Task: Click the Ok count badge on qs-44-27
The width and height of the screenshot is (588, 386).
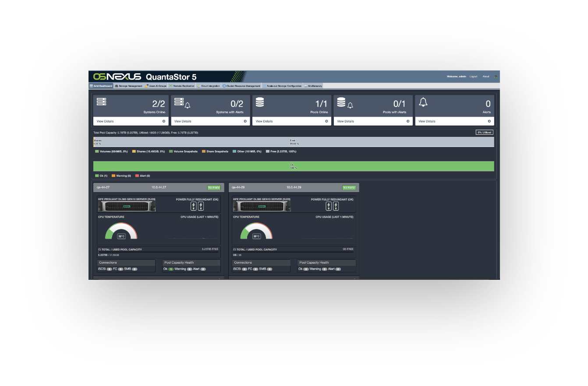Action: coord(171,269)
